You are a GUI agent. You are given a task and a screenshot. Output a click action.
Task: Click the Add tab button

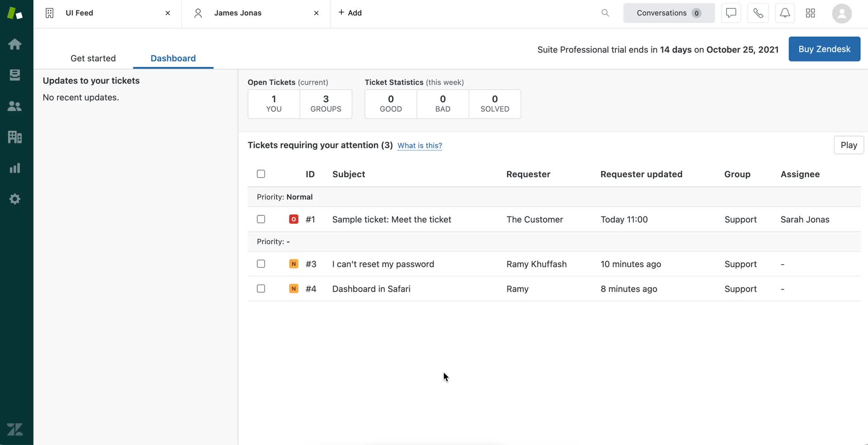coord(350,13)
